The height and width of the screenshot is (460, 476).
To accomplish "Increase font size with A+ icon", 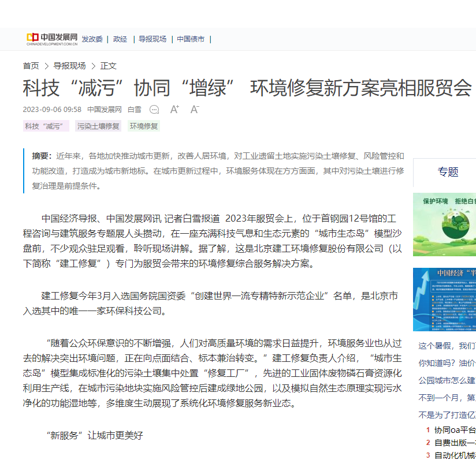I will [x=174, y=109].
